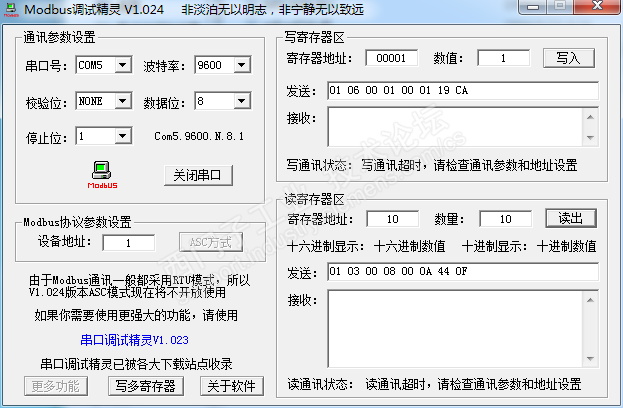
Task: Click the down arrow of the read 接收 scrollbar
Action: coord(590,358)
